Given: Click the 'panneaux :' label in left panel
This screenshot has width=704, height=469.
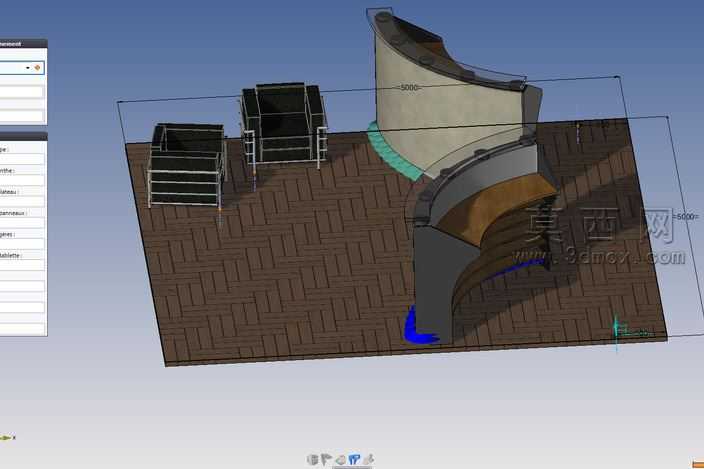Looking at the screenshot, I should (13, 213).
